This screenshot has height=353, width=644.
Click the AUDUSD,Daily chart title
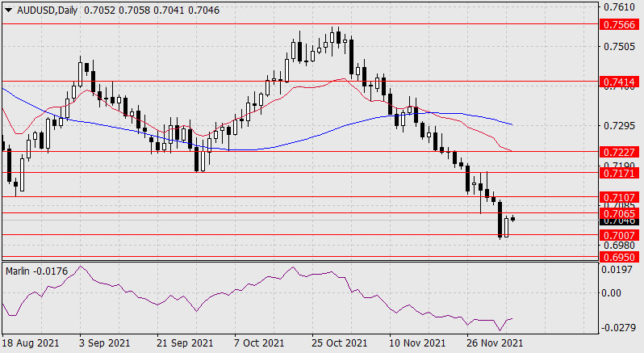48,11
